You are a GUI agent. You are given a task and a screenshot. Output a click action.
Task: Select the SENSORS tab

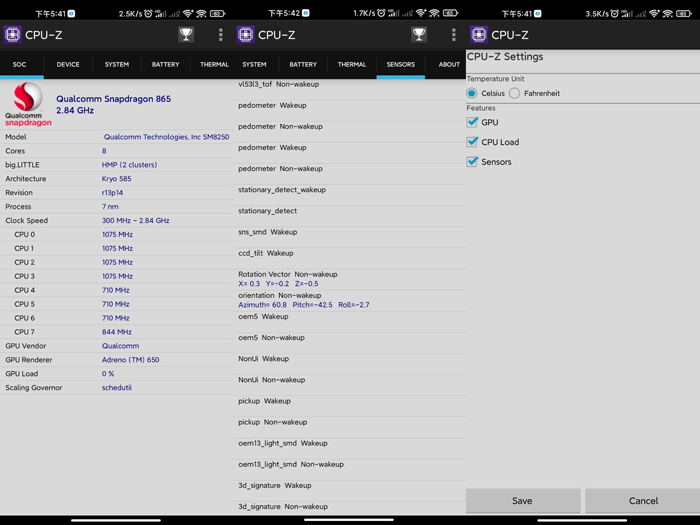400,65
